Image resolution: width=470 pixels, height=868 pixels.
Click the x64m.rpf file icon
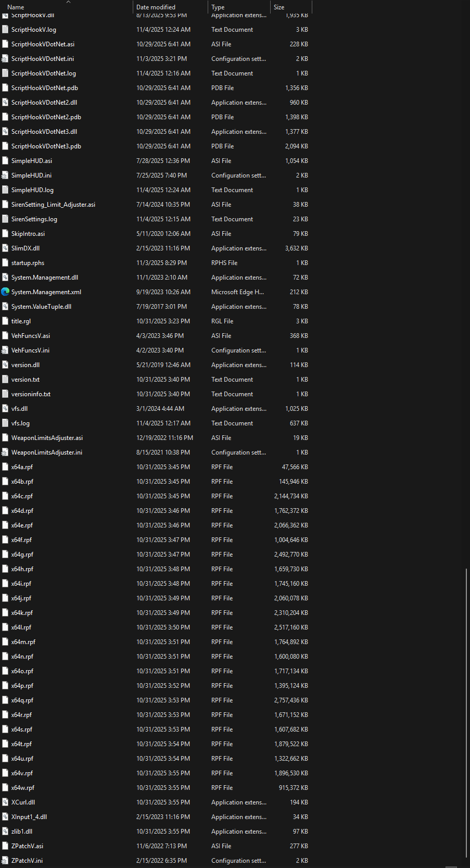pyautogui.click(x=5, y=642)
